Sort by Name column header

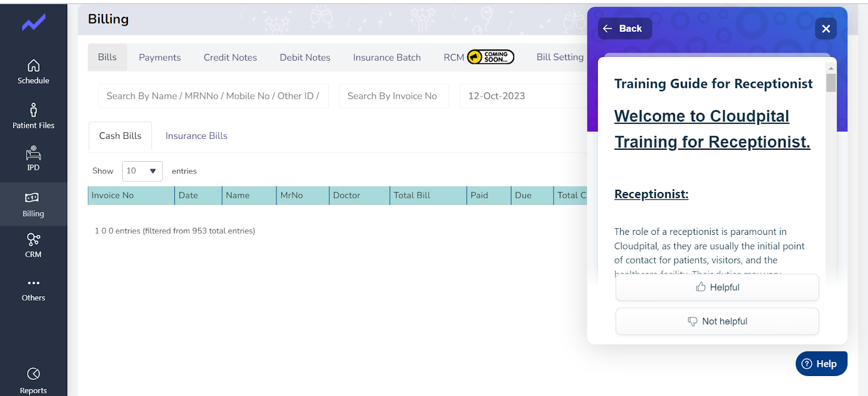click(249, 195)
